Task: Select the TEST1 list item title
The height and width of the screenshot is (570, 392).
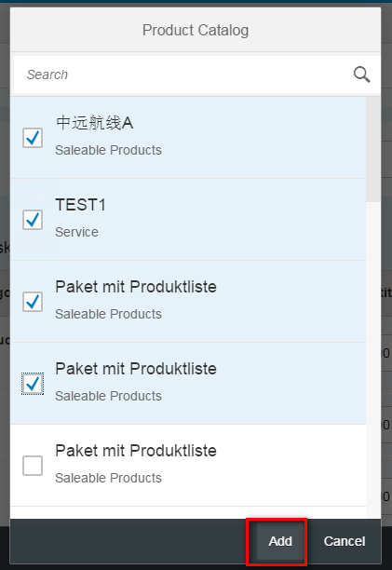Action: point(80,205)
